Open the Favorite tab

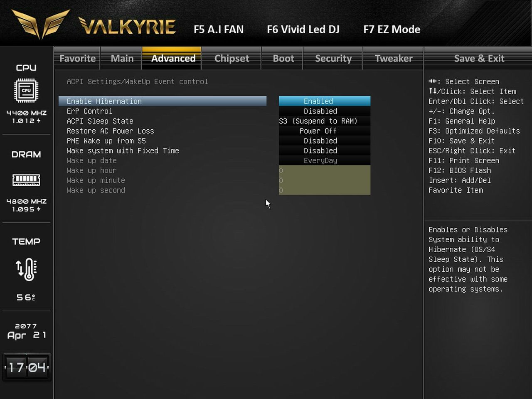coord(77,59)
